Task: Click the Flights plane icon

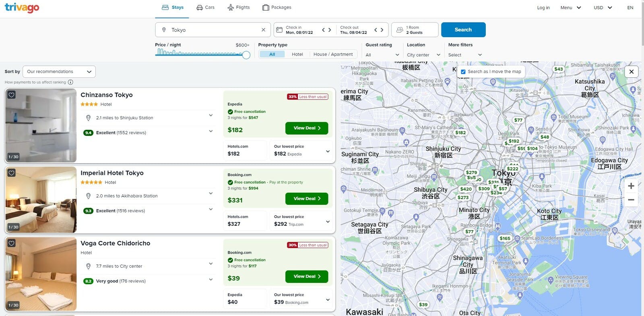Action: [230, 7]
